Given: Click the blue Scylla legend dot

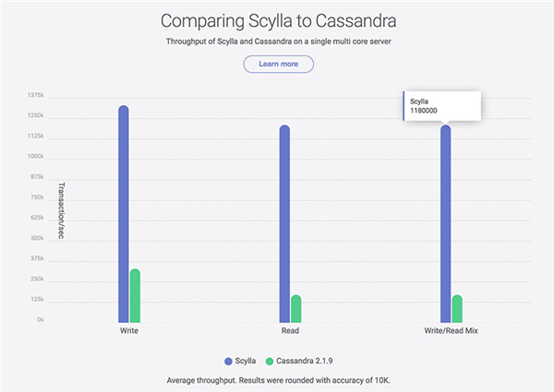Looking at the screenshot, I should coord(229,360).
